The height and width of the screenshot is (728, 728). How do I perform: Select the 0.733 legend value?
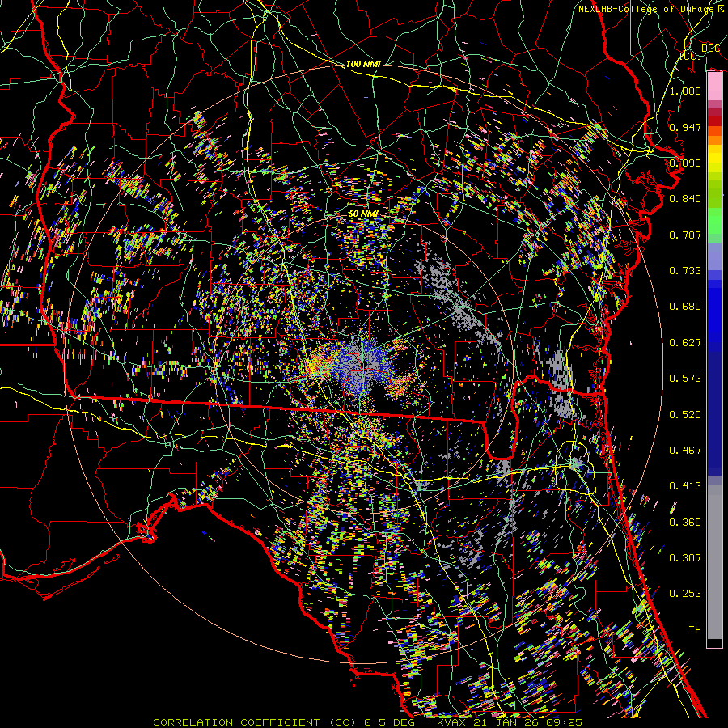(685, 271)
